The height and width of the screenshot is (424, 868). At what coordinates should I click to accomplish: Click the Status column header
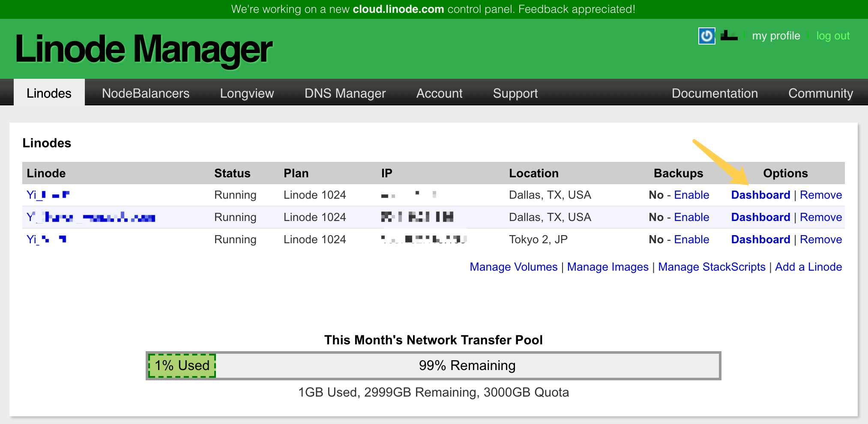232,173
